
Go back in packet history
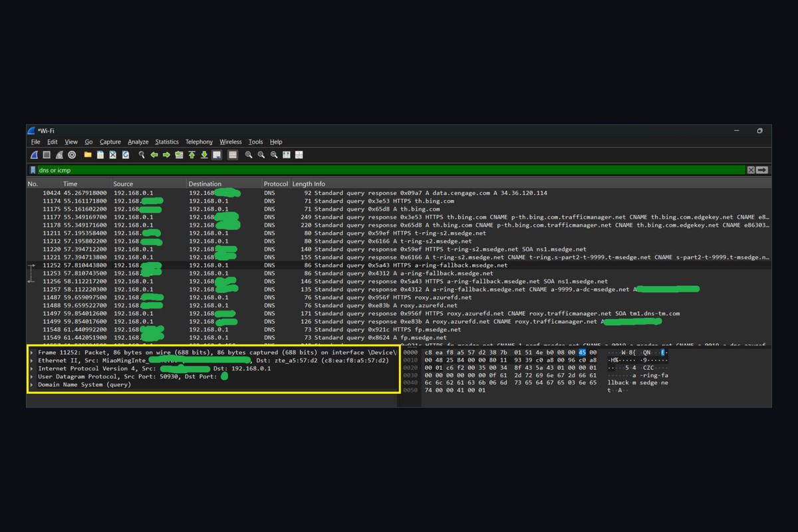coord(154,154)
